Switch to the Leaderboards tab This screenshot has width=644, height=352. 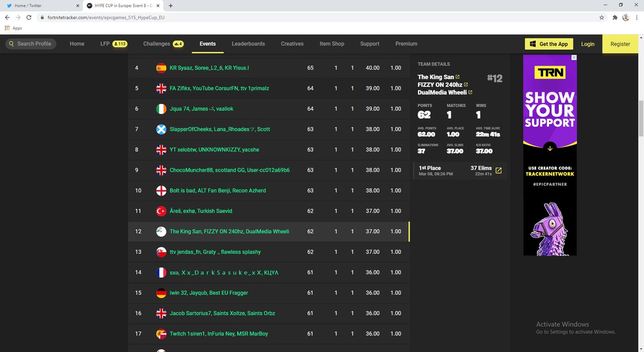click(x=248, y=43)
